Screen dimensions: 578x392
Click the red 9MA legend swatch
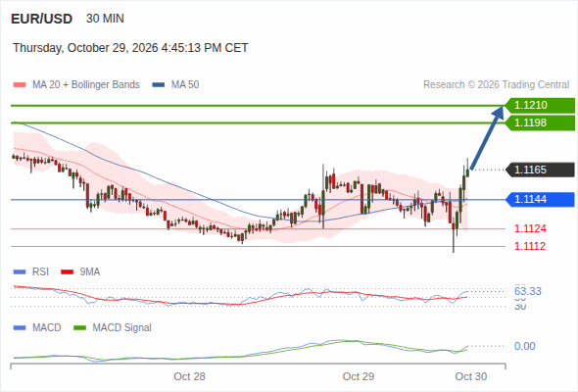67,272
